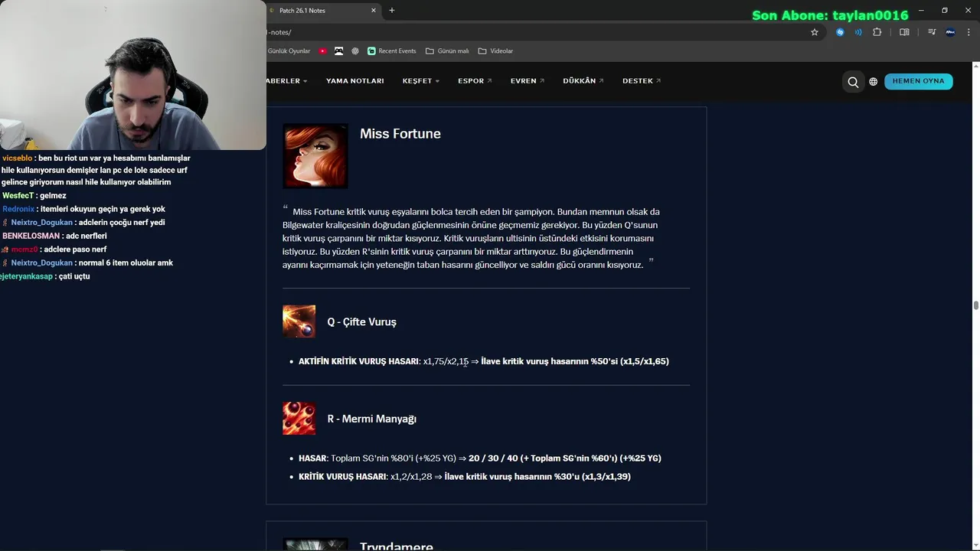Image resolution: width=980 pixels, height=551 pixels.
Task: Click the page vertical scrollbar thumb
Action: 975,305
